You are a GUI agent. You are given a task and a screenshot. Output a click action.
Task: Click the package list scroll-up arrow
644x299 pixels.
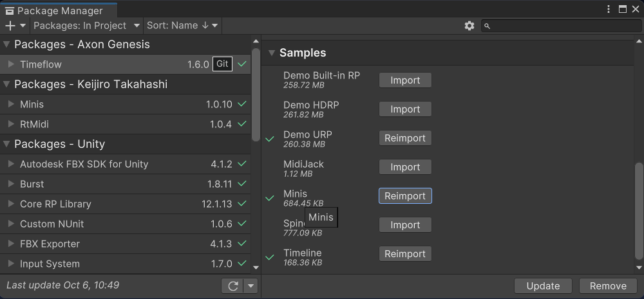256,41
